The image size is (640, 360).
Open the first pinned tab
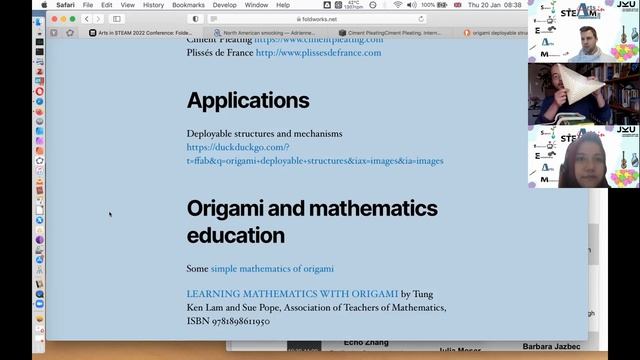pos(54,33)
